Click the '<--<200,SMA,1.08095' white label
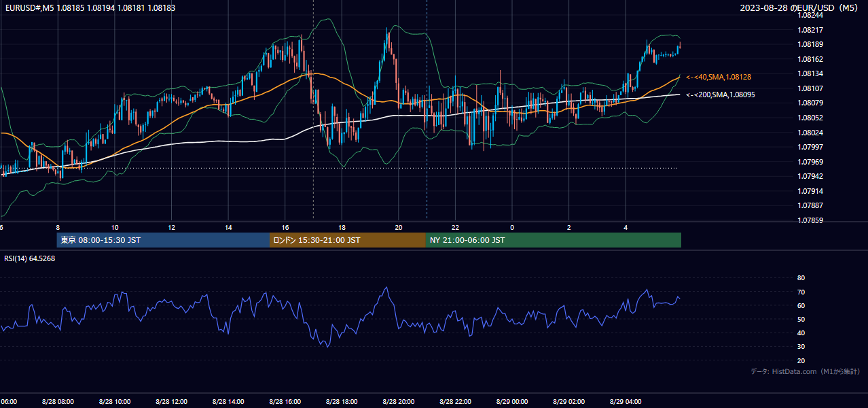 click(721, 95)
